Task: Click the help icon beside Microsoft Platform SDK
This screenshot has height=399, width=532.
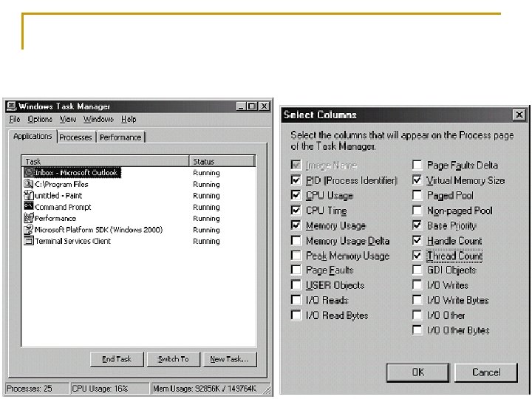Action: click(x=29, y=229)
